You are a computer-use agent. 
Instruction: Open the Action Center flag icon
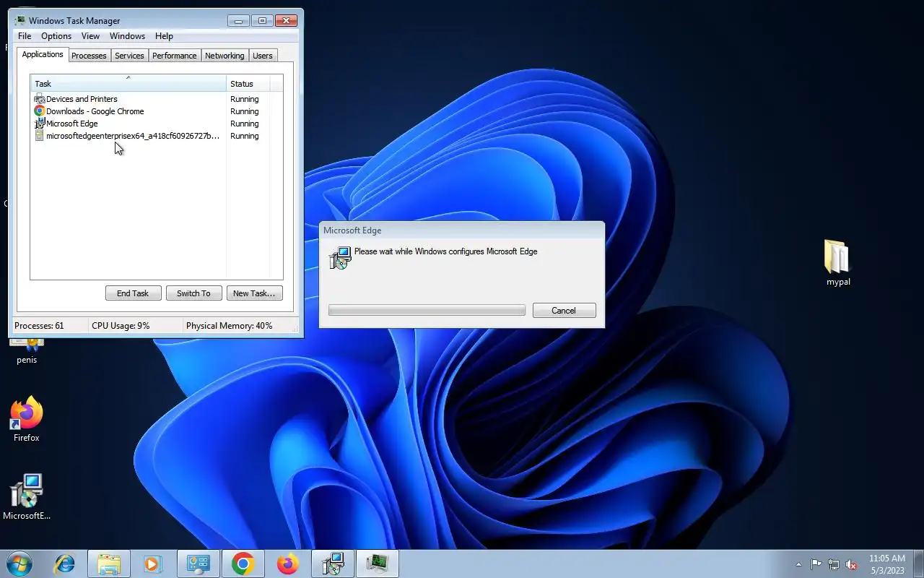point(816,564)
